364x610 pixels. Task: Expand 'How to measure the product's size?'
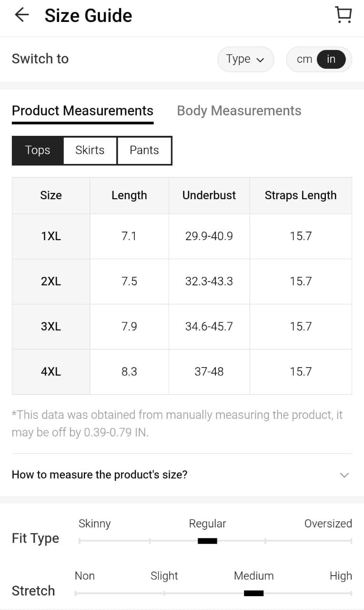tap(100, 475)
